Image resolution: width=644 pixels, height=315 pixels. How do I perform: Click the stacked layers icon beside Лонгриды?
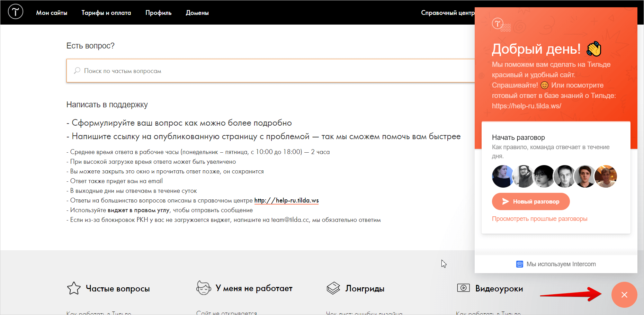click(333, 288)
